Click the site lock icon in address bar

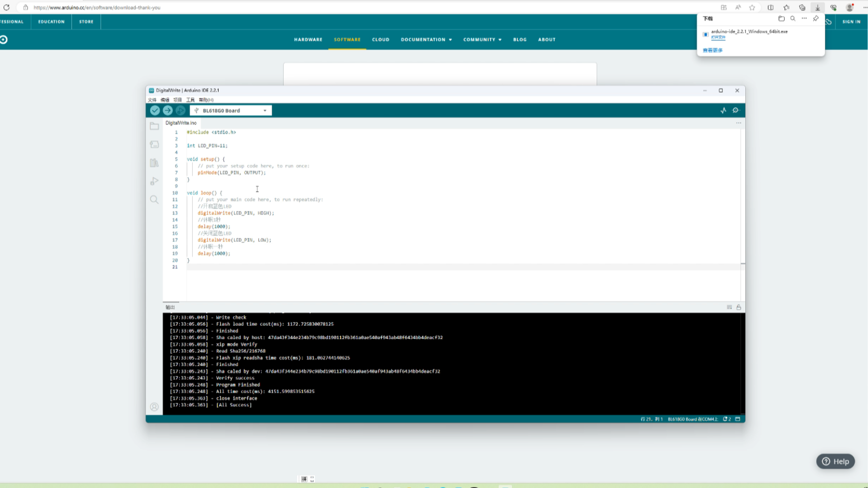click(x=25, y=7)
